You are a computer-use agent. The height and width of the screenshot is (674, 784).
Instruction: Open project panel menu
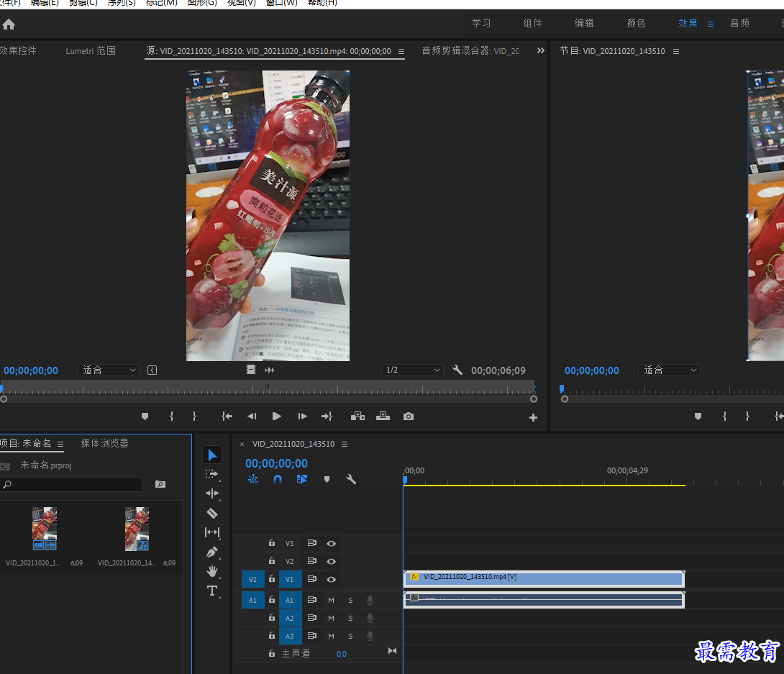(x=60, y=444)
